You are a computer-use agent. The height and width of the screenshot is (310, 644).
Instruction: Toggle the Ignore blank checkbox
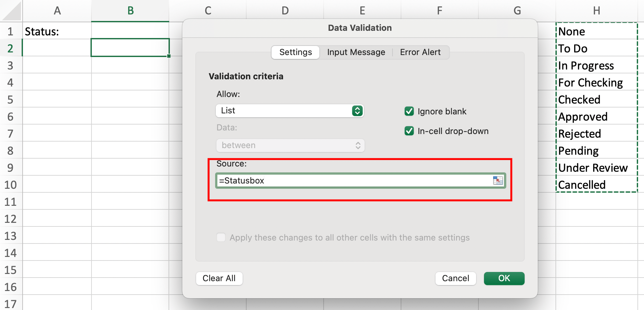coord(409,111)
